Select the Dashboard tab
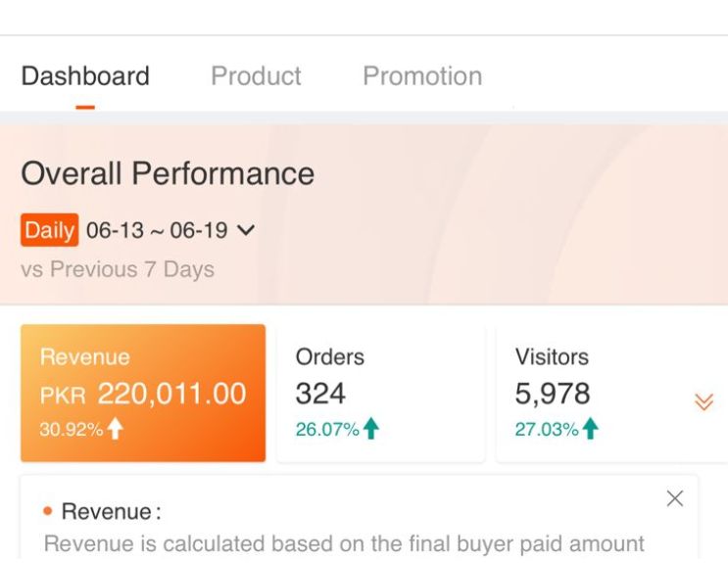The image size is (728, 563). 85,76
